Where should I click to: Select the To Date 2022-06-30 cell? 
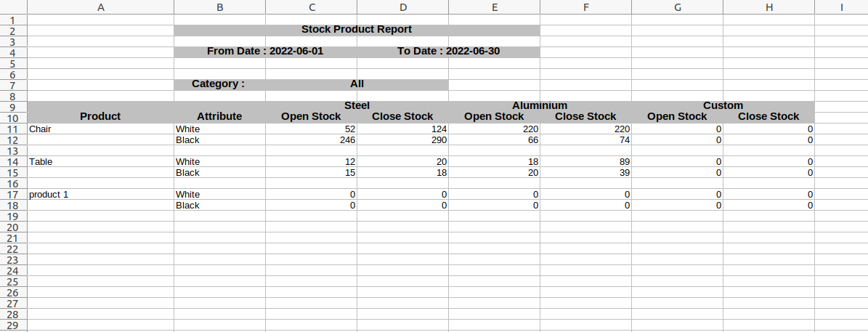click(x=448, y=52)
